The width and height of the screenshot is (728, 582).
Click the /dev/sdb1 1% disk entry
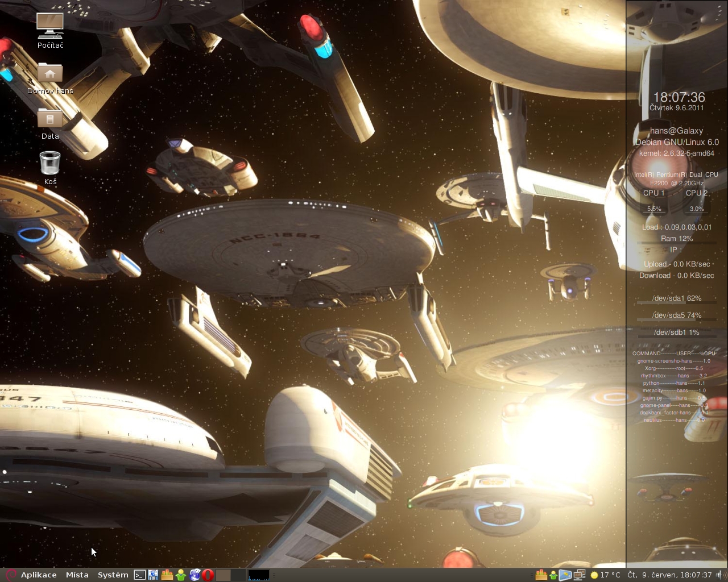(x=676, y=332)
